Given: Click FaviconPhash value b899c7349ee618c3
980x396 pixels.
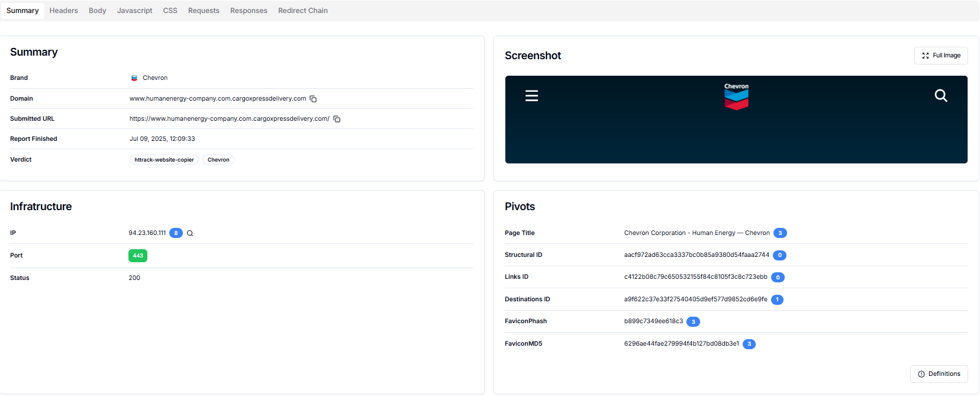Looking at the screenshot, I should point(653,321).
